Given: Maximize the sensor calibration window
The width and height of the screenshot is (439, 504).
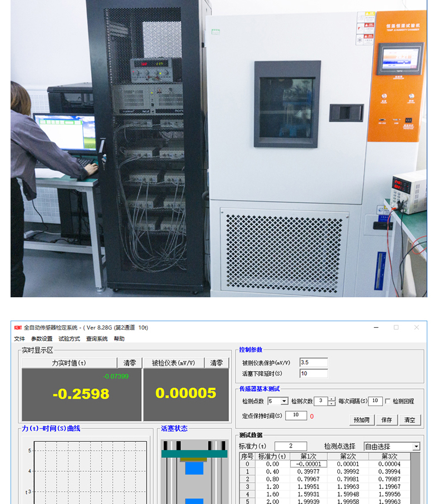Looking at the screenshot, I should (396, 328).
